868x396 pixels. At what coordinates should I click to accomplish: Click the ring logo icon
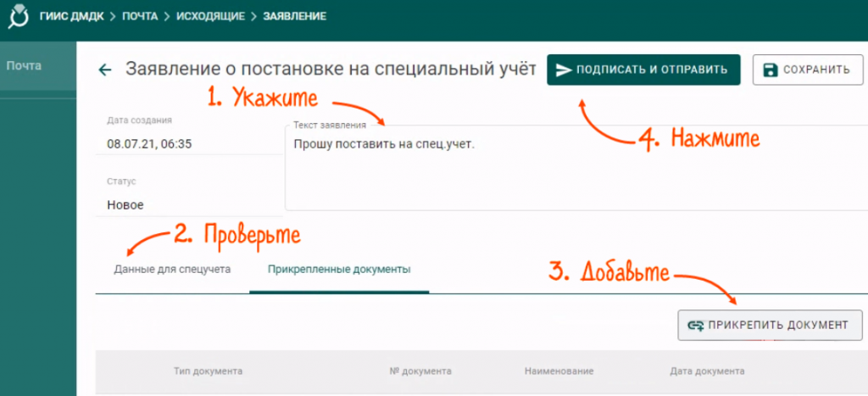(x=18, y=17)
